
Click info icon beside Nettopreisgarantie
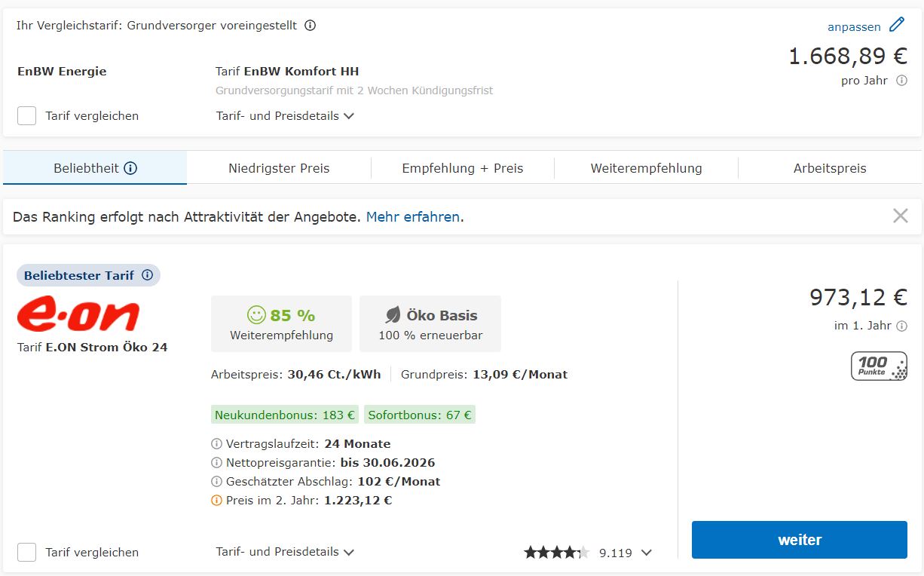(x=217, y=463)
